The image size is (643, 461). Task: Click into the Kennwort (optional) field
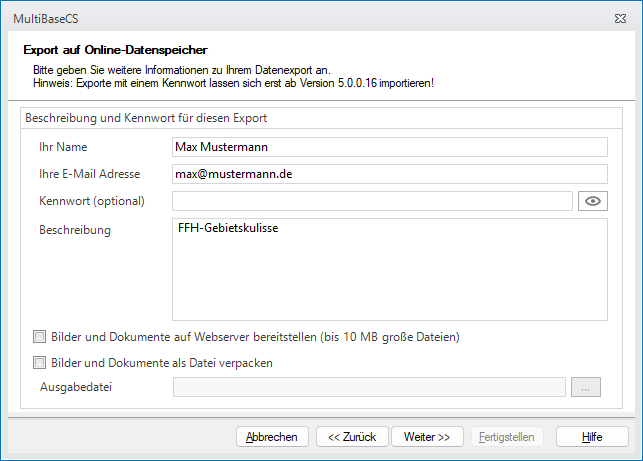[x=372, y=201]
